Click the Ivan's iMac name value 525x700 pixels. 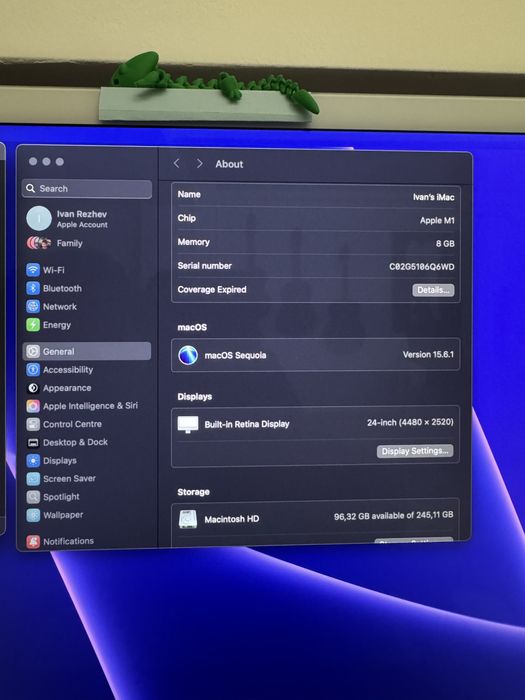[433, 197]
